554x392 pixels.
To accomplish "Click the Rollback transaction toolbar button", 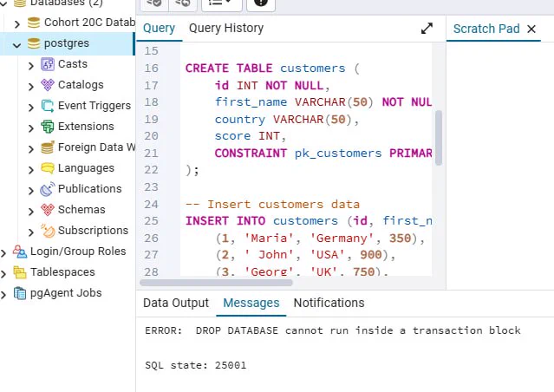I will click(183, 3).
